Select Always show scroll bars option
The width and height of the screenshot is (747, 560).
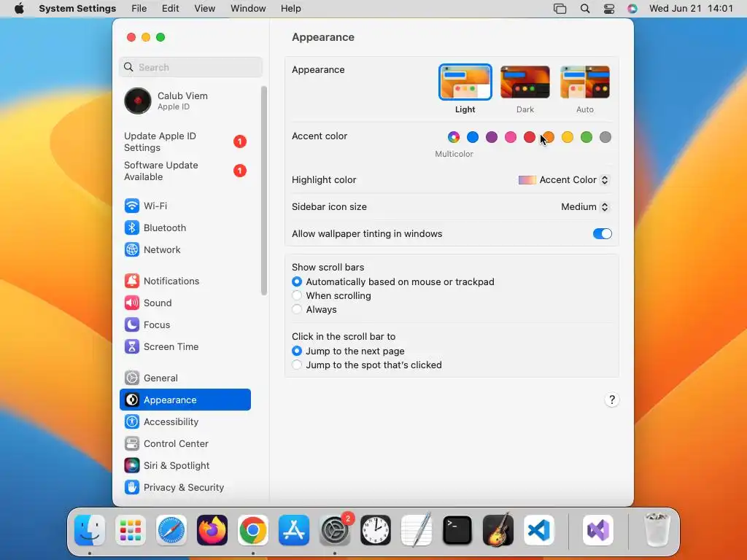click(x=297, y=309)
